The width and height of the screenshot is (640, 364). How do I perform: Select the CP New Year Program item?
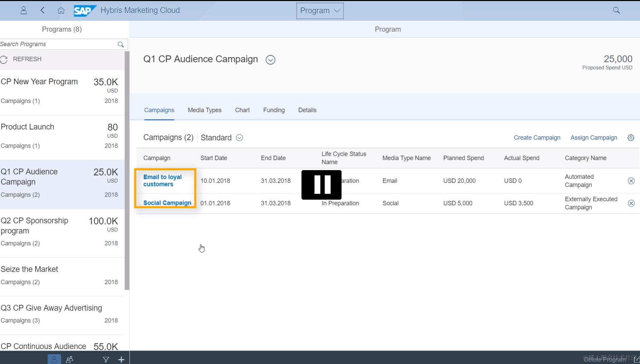click(62, 92)
